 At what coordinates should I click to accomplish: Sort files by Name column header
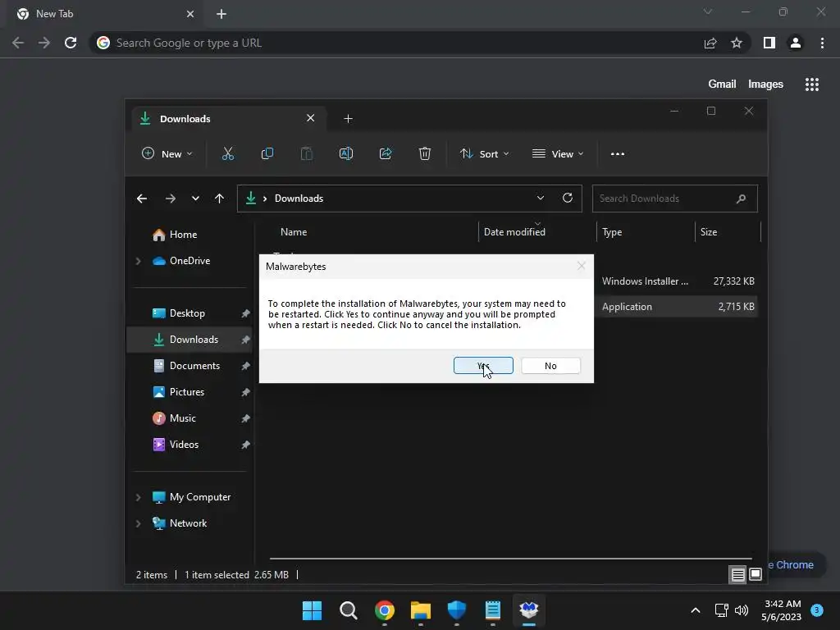[x=294, y=232]
